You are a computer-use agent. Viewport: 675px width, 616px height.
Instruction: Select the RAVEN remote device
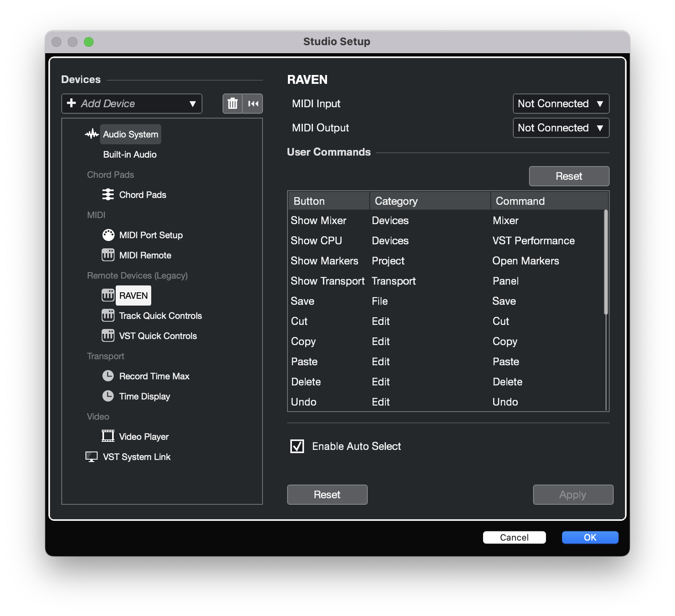(133, 296)
